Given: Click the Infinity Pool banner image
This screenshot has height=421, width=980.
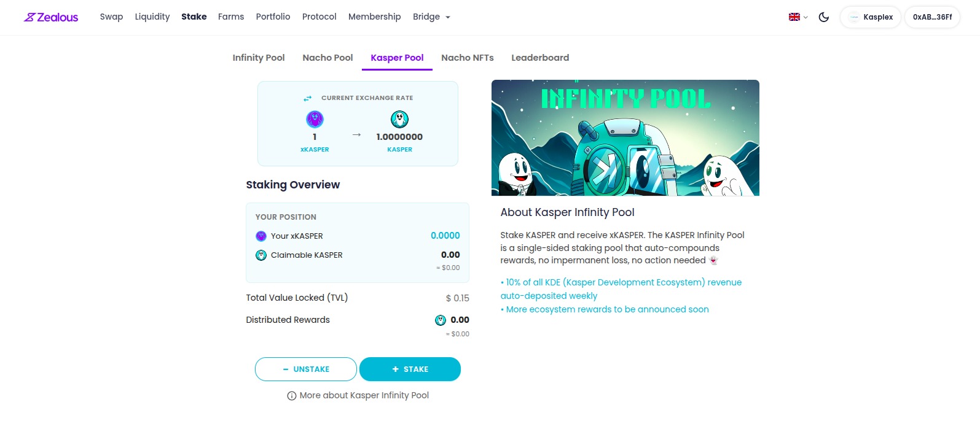Looking at the screenshot, I should (625, 138).
